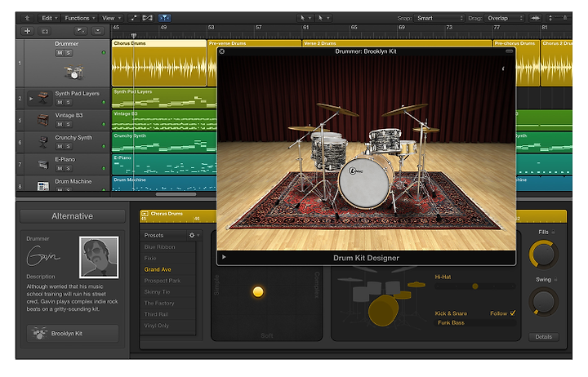588x377 pixels.
Task: Select the Prospect Park preset
Action: (161, 280)
